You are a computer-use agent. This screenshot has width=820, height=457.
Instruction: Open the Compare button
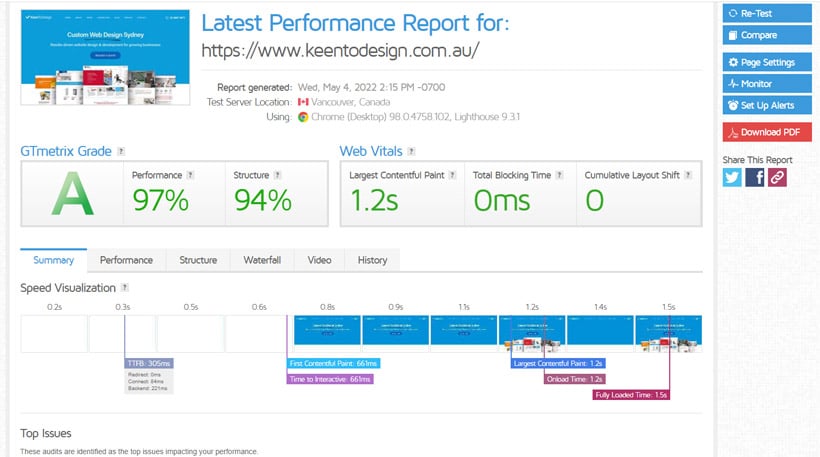click(767, 35)
